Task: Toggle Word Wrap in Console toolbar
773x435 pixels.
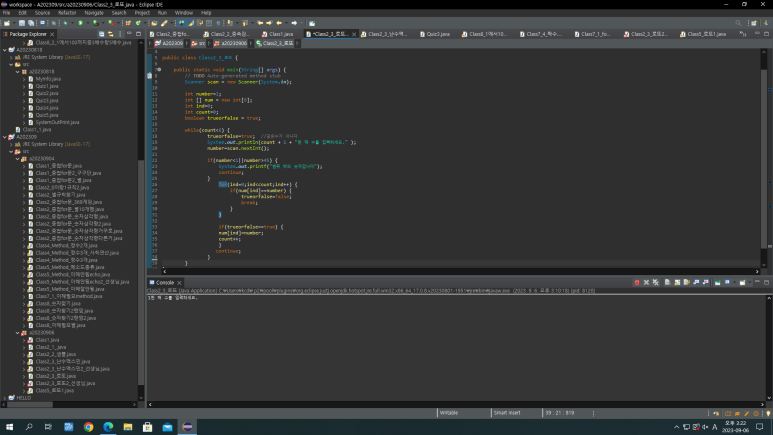Action: pyautogui.click(x=687, y=283)
